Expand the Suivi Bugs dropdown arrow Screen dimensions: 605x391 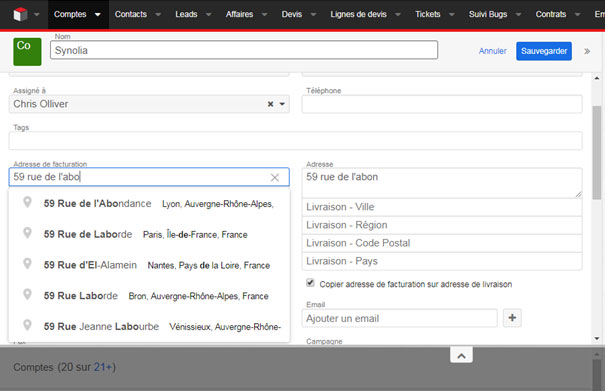point(519,15)
